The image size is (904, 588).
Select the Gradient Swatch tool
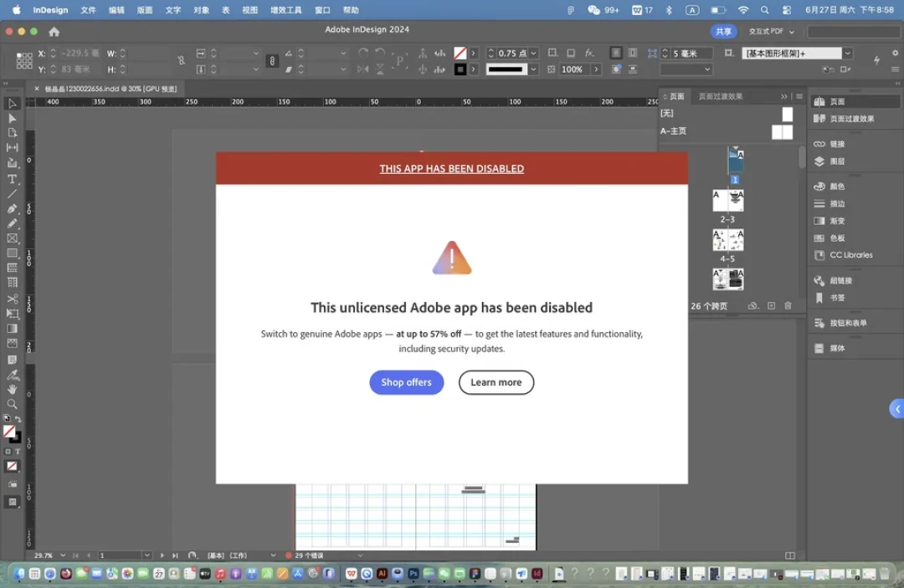click(12, 329)
